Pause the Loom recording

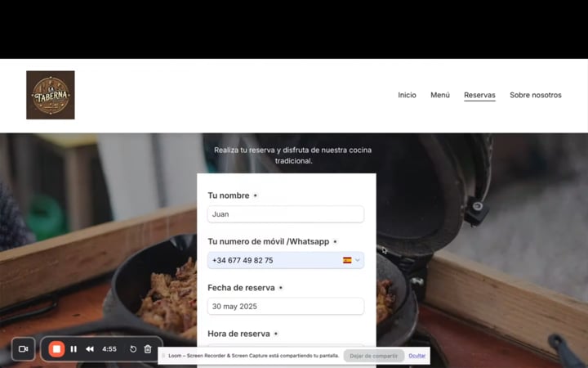coord(73,349)
